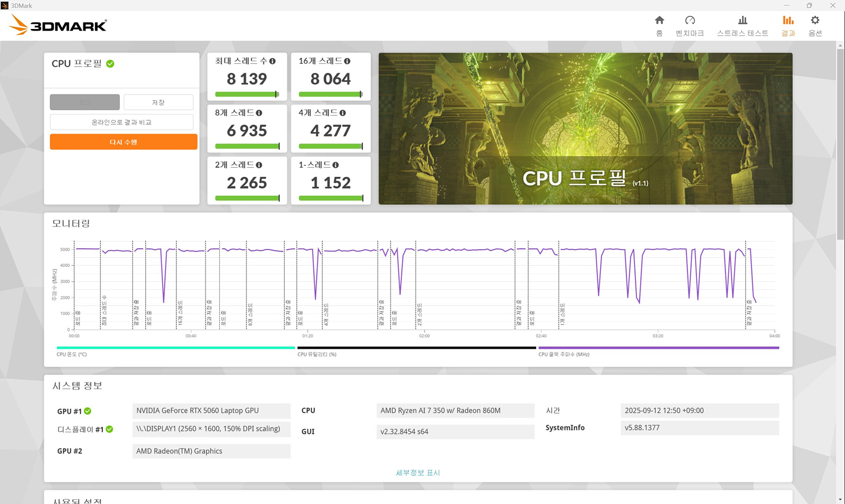Open the stress test chart icon
The height and width of the screenshot is (504, 845).
click(x=743, y=20)
